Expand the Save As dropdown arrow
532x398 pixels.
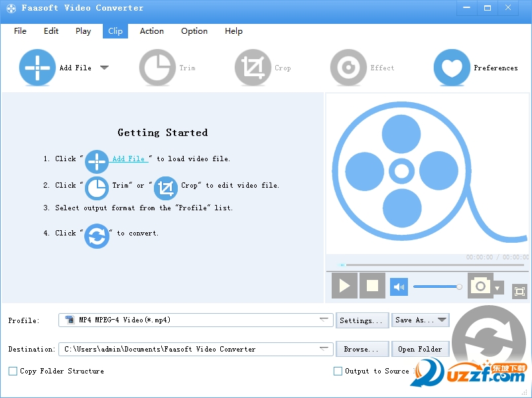tap(442, 320)
